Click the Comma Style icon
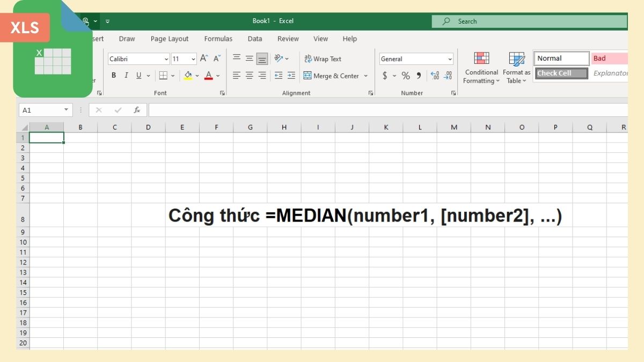The height and width of the screenshot is (362, 644). pyautogui.click(x=419, y=76)
